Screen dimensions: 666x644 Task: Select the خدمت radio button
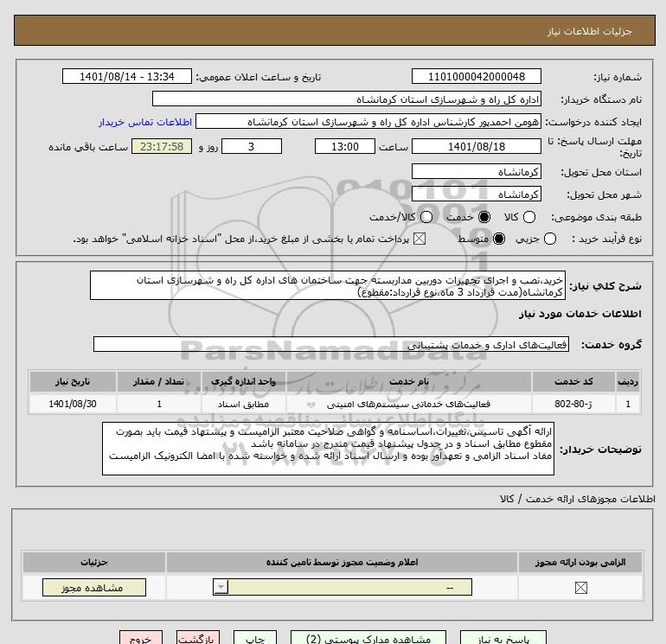pos(483,217)
